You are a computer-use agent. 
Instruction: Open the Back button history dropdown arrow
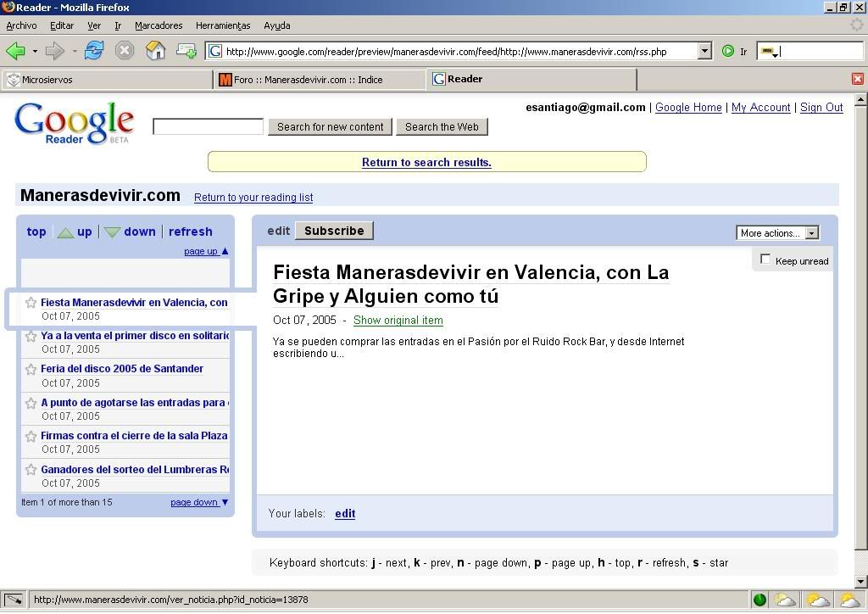(x=35, y=52)
